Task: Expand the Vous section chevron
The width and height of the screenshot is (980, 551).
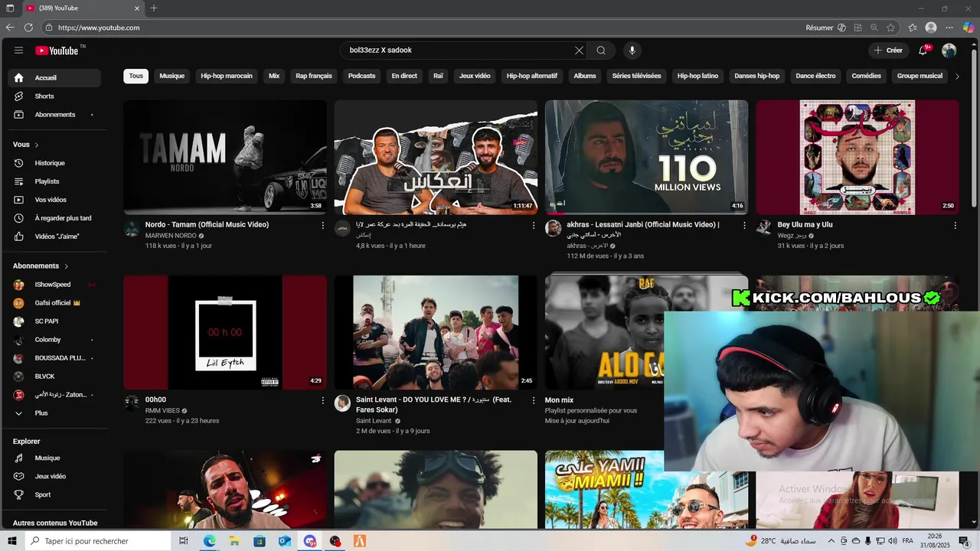Action: click(x=36, y=145)
